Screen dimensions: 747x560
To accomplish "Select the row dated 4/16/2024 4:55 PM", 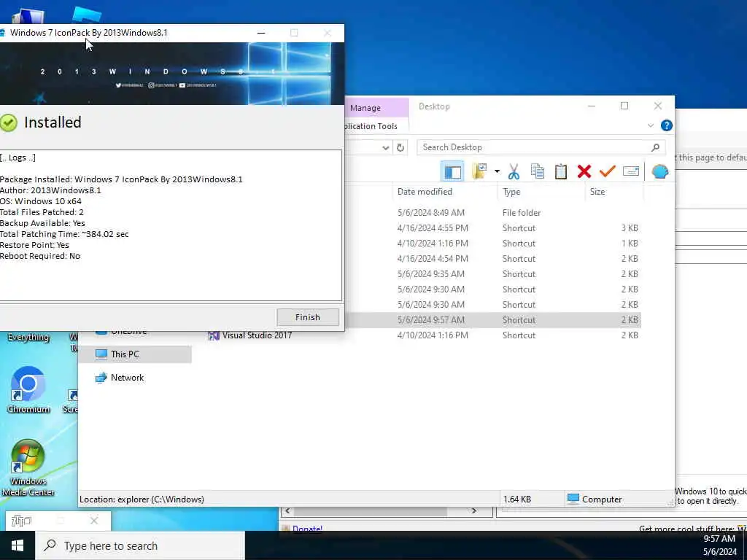I will click(492, 228).
